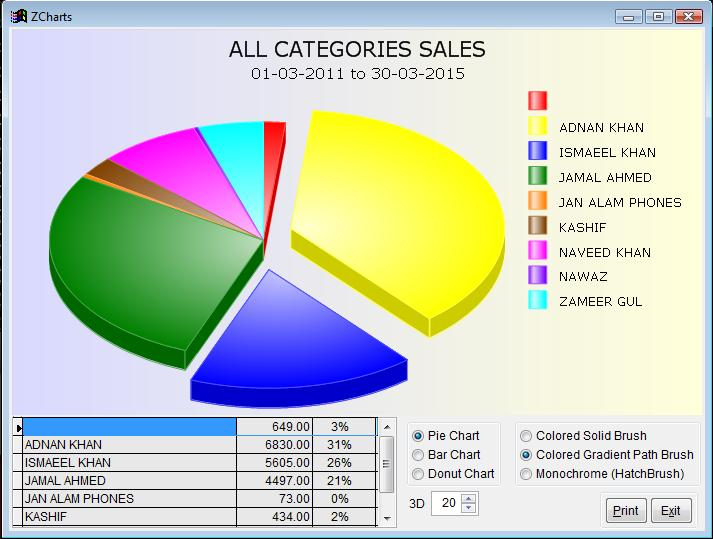
Task: Select the KASHIF table row
Action: point(196,517)
